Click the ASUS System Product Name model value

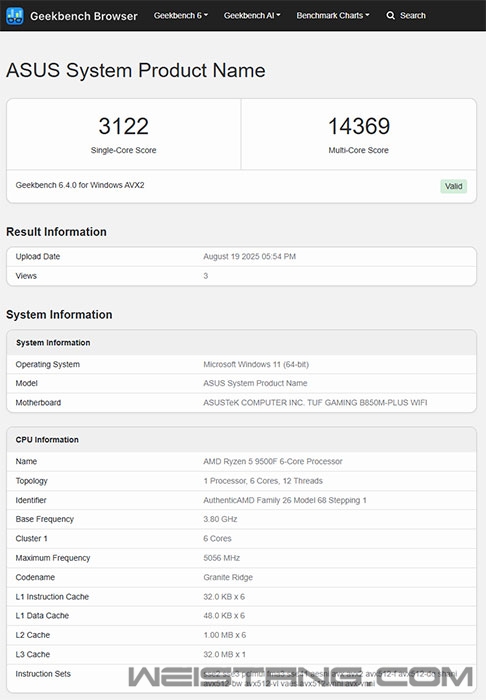pos(255,383)
